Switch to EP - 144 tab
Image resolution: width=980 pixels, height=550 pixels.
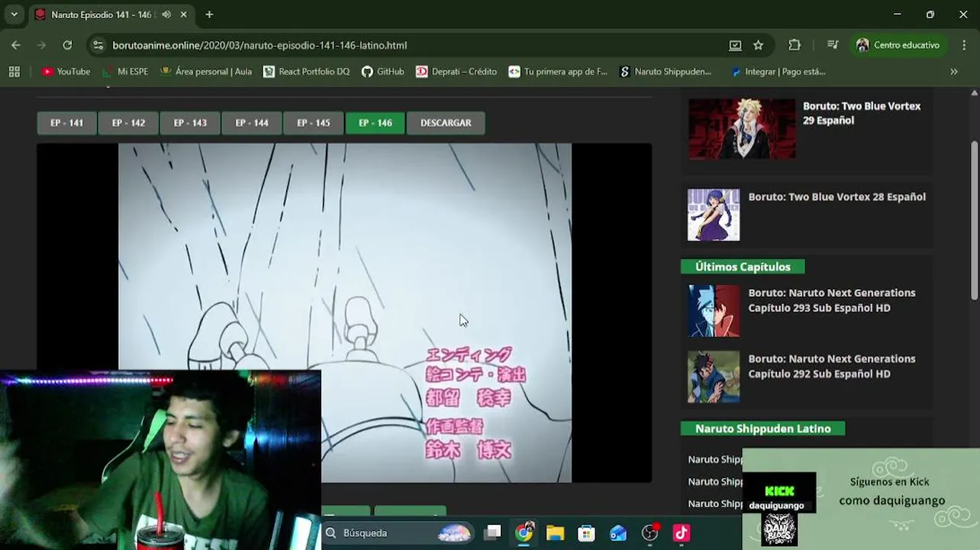click(x=252, y=122)
